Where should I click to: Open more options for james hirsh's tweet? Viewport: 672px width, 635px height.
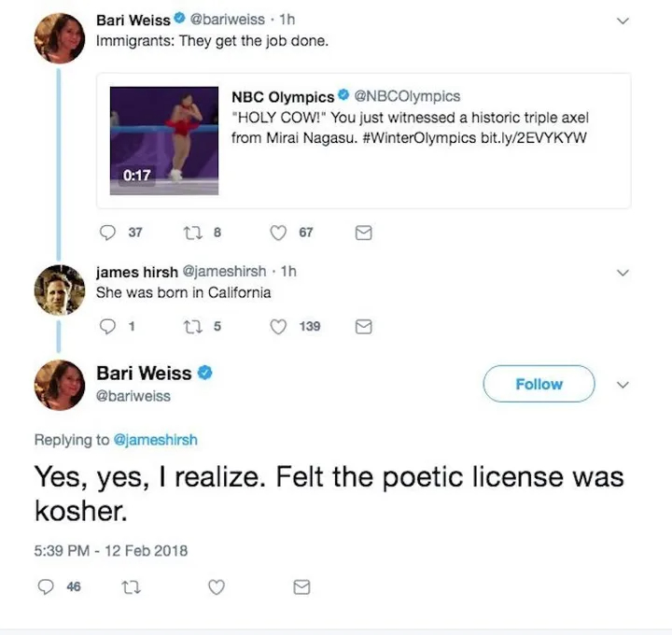(x=623, y=273)
